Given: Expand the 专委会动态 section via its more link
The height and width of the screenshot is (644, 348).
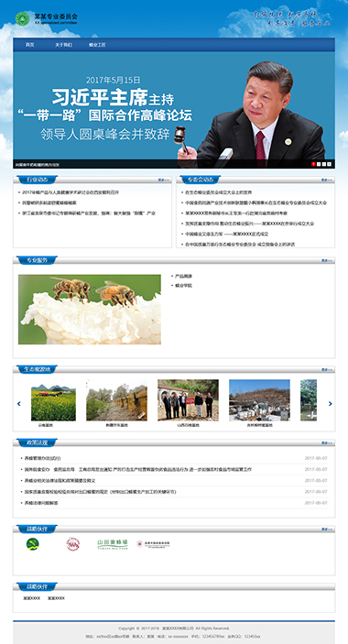Looking at the screenshot, I should (x=327, y=180).
